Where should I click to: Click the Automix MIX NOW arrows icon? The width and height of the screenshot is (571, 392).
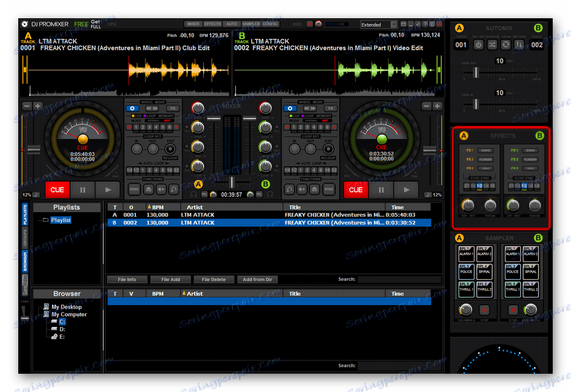click(x=519, y=45)
